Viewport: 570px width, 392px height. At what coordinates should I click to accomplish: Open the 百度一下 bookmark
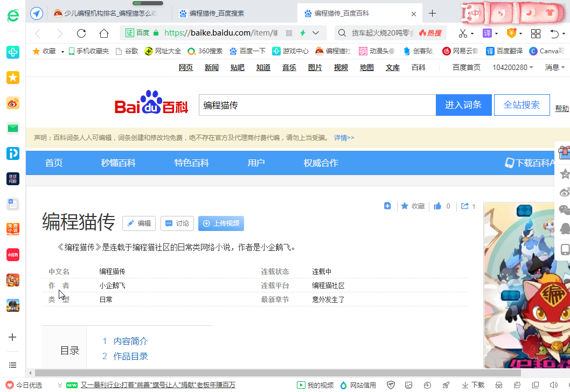click(x=248, y=51)
